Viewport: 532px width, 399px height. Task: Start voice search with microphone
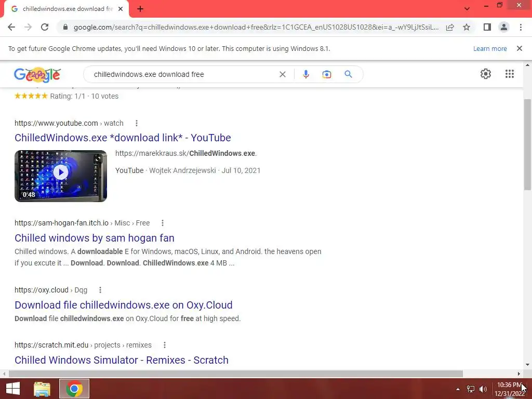tap(305, 74)
